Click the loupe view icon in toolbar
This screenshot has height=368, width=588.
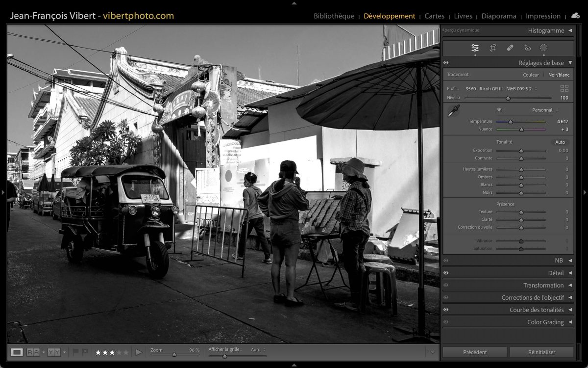click(17, 352)
